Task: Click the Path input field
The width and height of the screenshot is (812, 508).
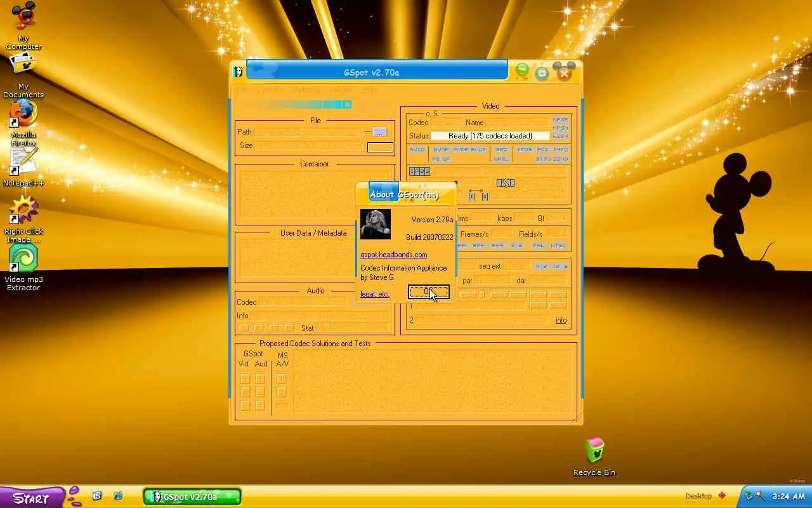Action: [308, 132]
